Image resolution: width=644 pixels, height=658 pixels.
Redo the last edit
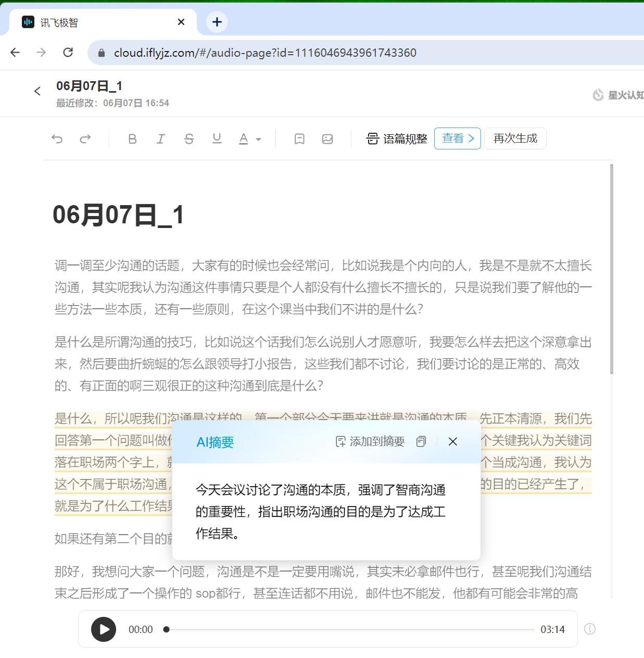click(x=84, y=138)
